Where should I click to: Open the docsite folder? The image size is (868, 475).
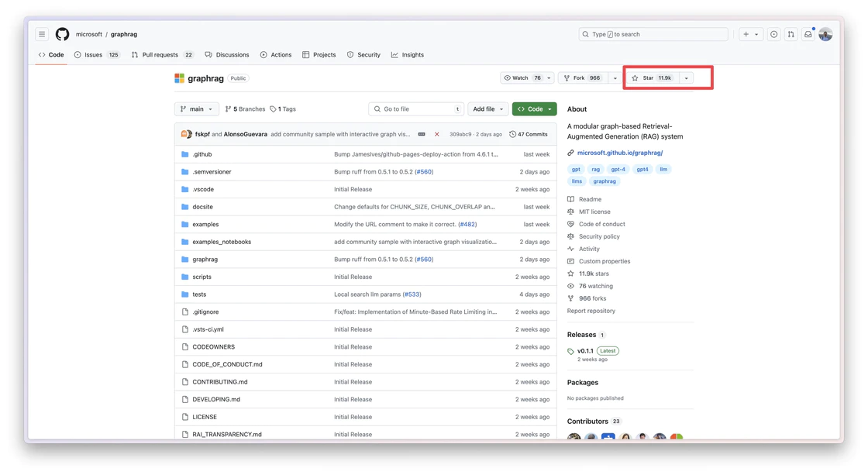(202, 207)
